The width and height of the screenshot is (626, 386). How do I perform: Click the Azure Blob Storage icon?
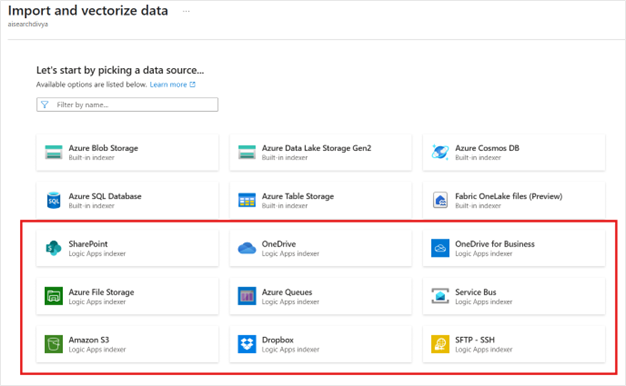(53, 152)
